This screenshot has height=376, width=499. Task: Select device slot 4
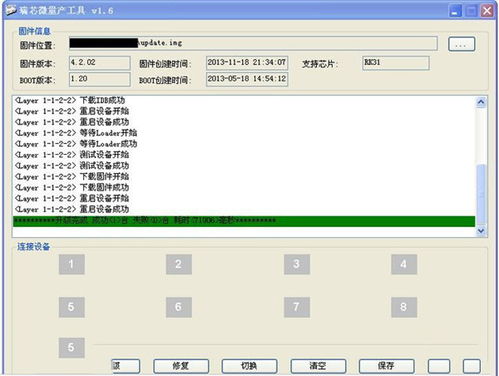[x=404, y=264]
